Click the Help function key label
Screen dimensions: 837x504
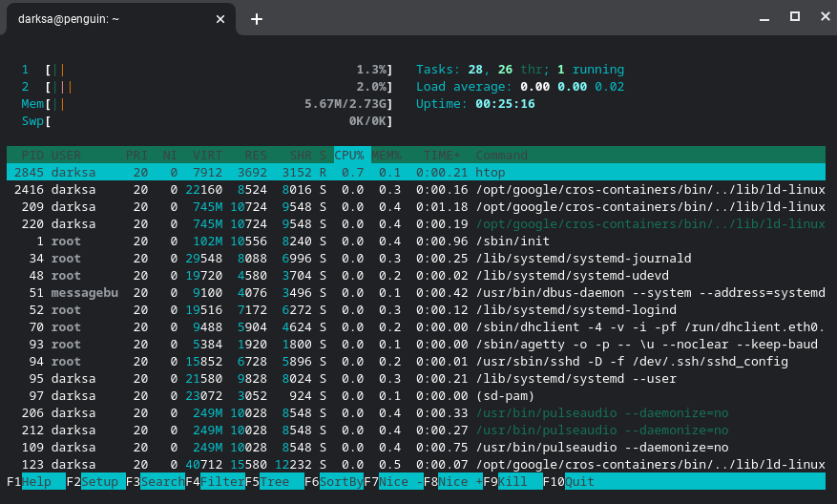tap(43, 482)
